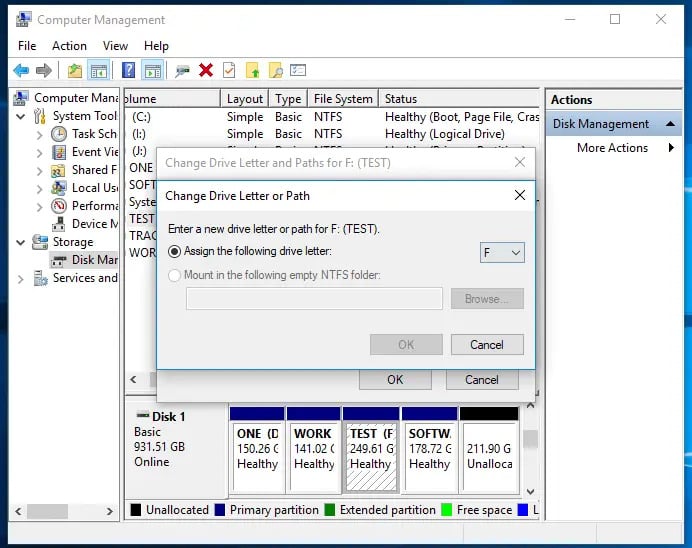The width and height of the screenshot is (692, 548).
Task: Click the red X delete toolbar icon
Action: [206, 70]
